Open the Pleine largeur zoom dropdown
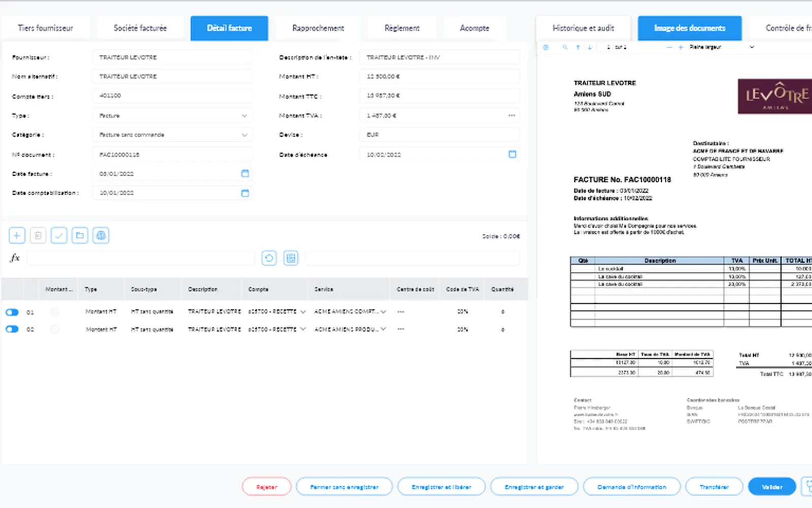 point(722,47)
